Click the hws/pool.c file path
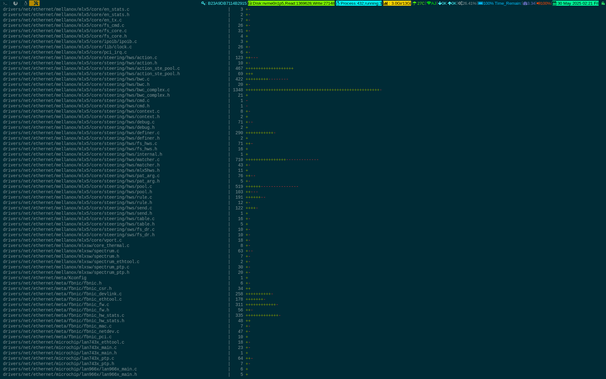The image size is (606, 379). point(77,186)
